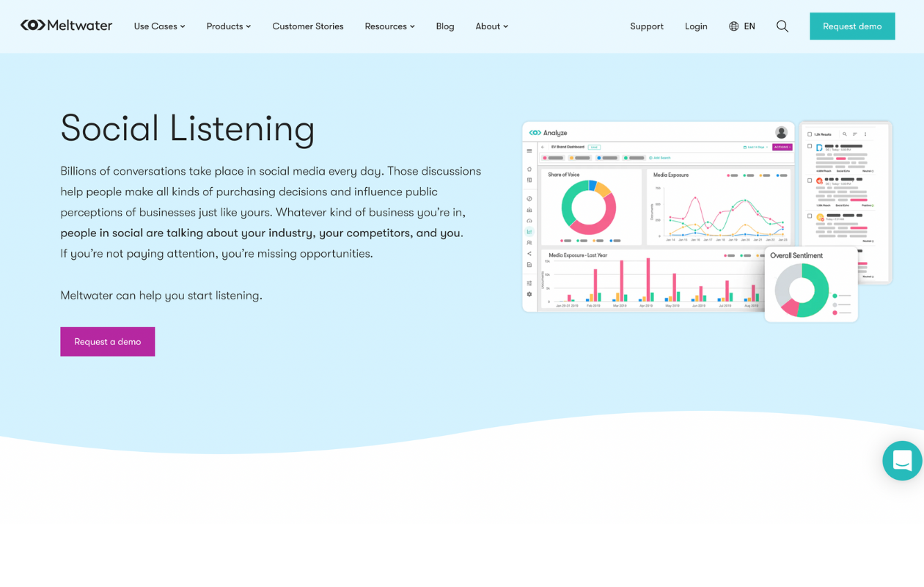Open Customer Stories page
Screen dimensions: 924x587
point(308,26)
